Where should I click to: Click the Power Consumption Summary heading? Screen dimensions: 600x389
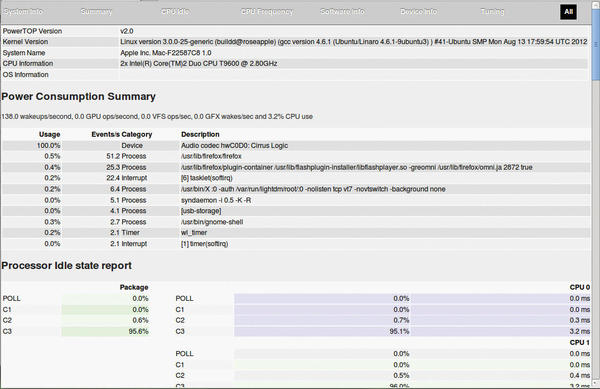(78, 96)
